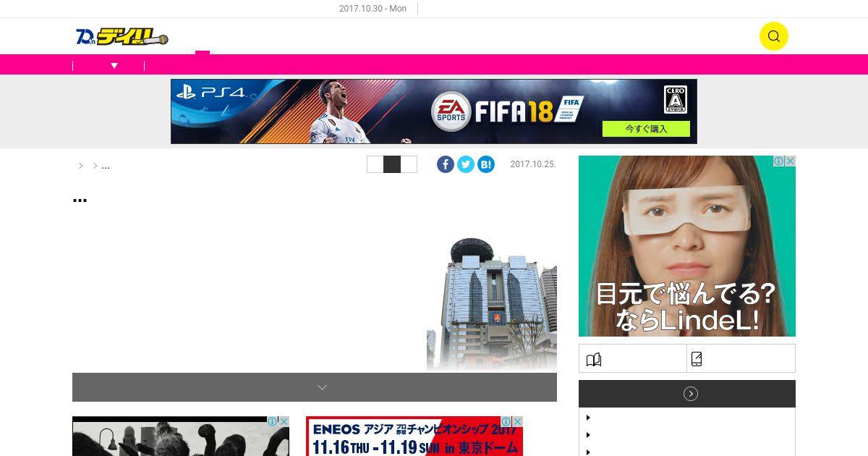Close the black-and-white photo ad
The height and width of the screenshot is (456, 868).
(284, 421)
